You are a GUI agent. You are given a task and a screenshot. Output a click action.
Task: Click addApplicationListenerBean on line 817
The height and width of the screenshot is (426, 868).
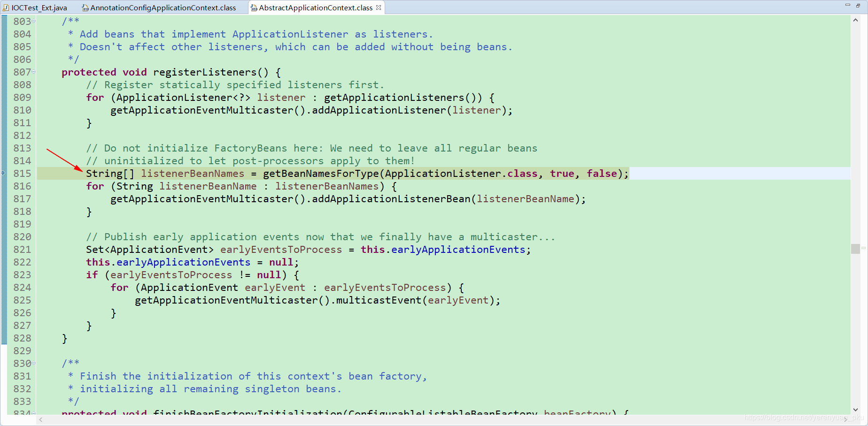(x=391, y=199)
